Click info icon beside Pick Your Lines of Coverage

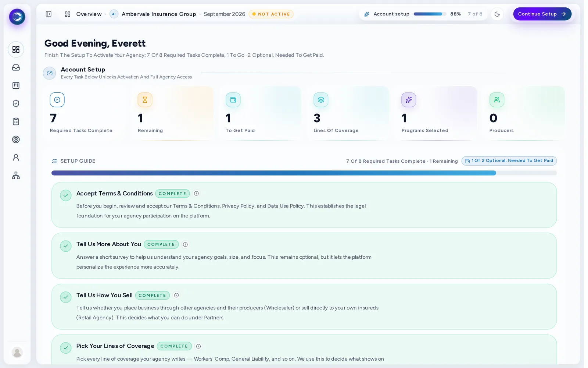click(198, 346)
